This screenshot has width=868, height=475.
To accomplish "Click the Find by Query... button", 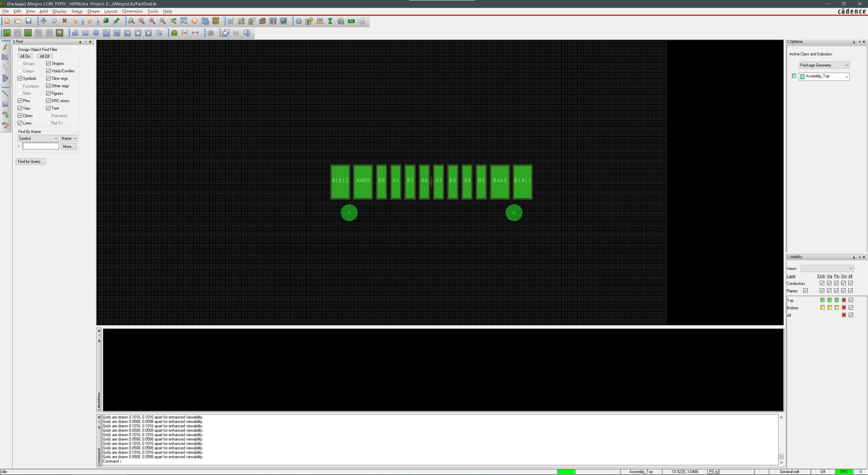I will (x=30, y=161).
